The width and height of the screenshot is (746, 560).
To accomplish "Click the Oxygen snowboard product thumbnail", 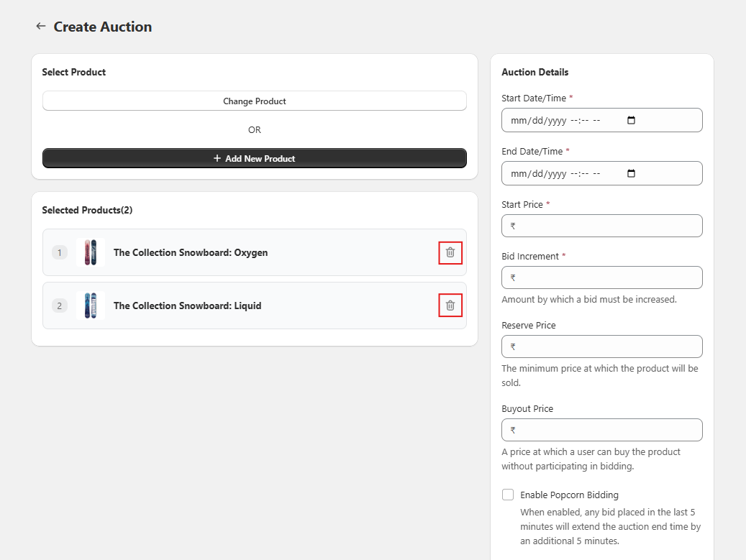I will (x=90, y=252).
